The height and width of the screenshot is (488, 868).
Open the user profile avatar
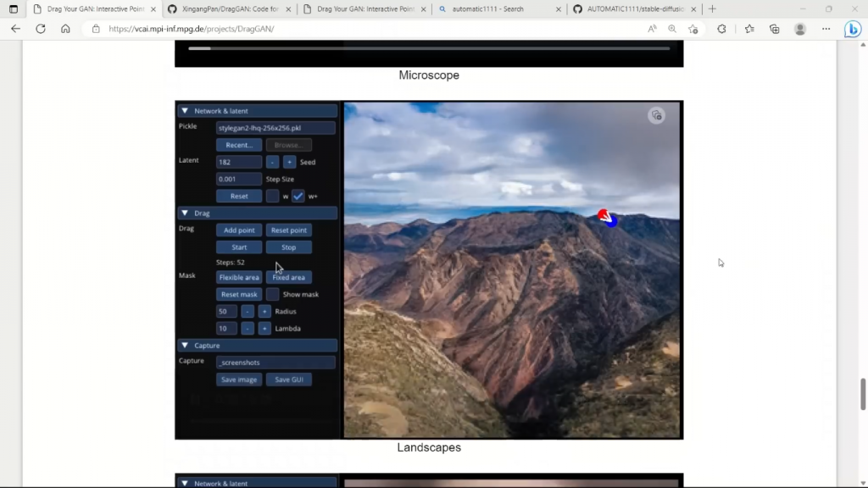[800, 29]
